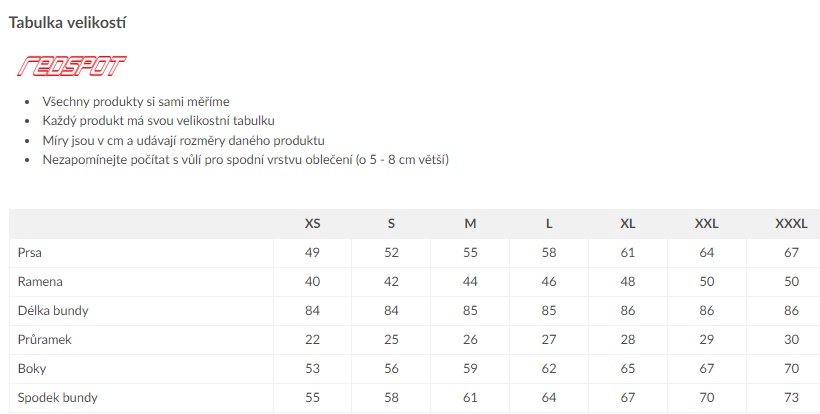Select the Délka bundy row label
820x414 pixels.
53,310
